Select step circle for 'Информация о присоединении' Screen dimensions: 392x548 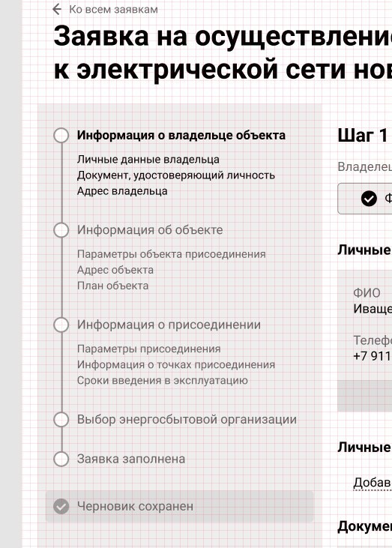pyautogui.click(x=61, y=325)
